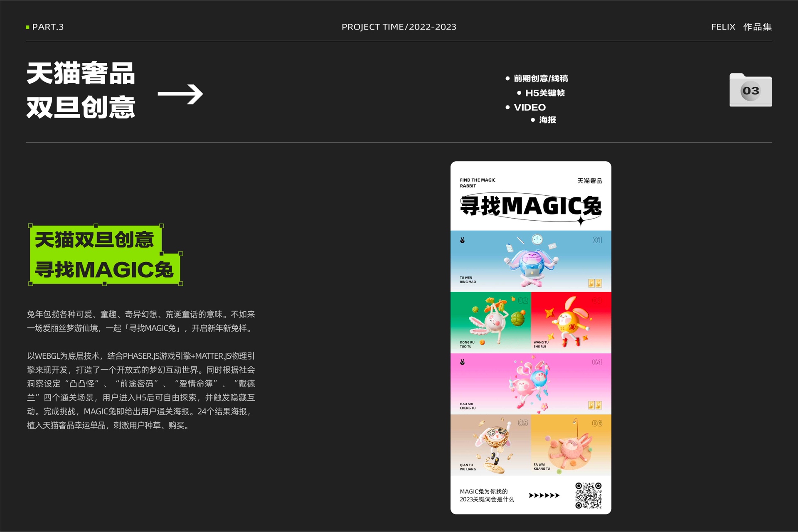Viewport: 798px width, 532px height.
Task: Click paragraph starting 以WEBGL为底层技术
Action: pos(141,391)
